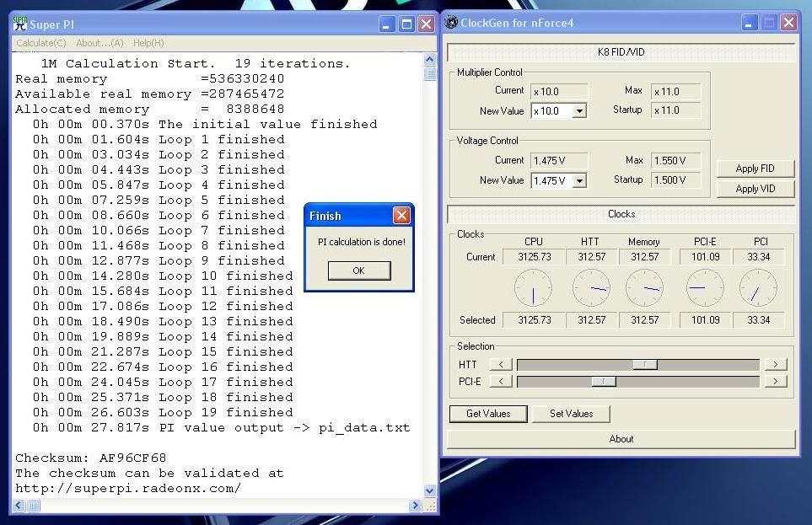812x525 pixels.
Task: Click the Current Memory clock value 312.57
Action: point(645,257)
